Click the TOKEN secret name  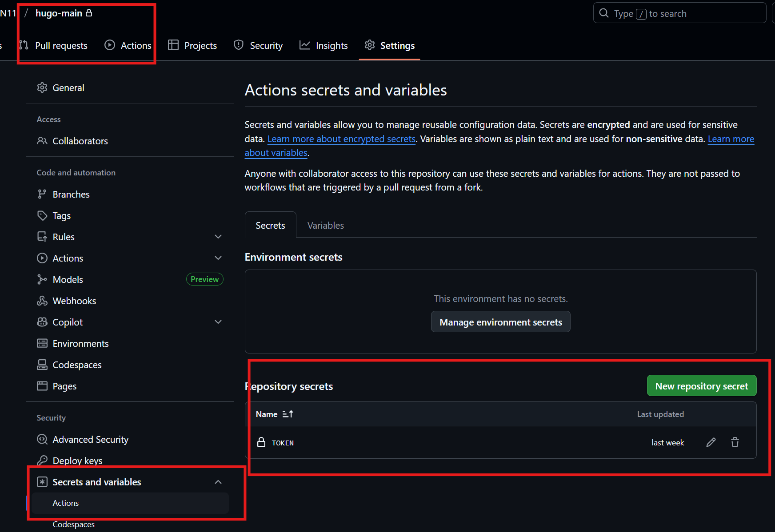pyautogui.click(x=283, y=443)
